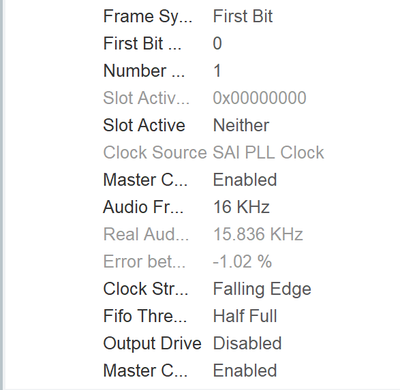
Task: Change Master C... Enabled setting below Clock Source
Action: tap(245, 180)
